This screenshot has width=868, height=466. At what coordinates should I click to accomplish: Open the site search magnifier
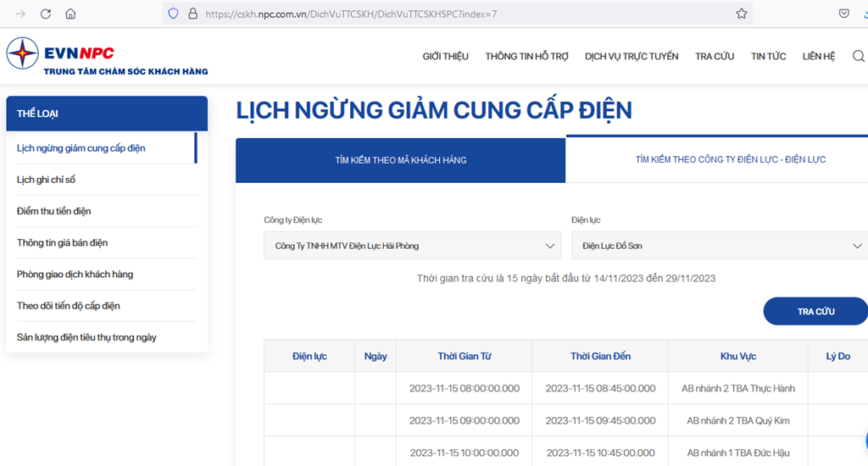pyautogui.click(x=859, y=56)
